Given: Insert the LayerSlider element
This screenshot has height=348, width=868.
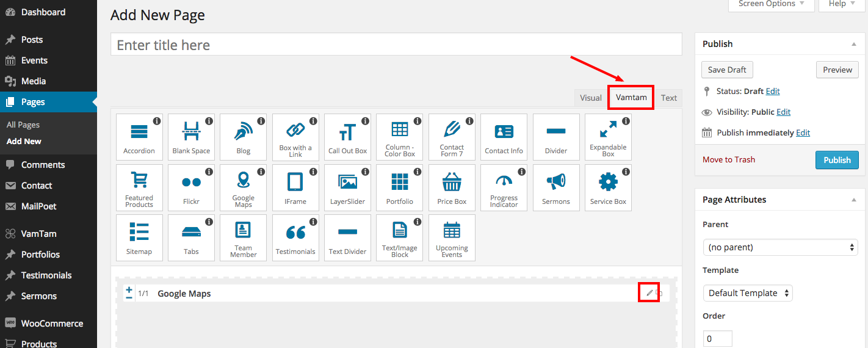Looking at the screenshot, I should [x=347, y=187].
